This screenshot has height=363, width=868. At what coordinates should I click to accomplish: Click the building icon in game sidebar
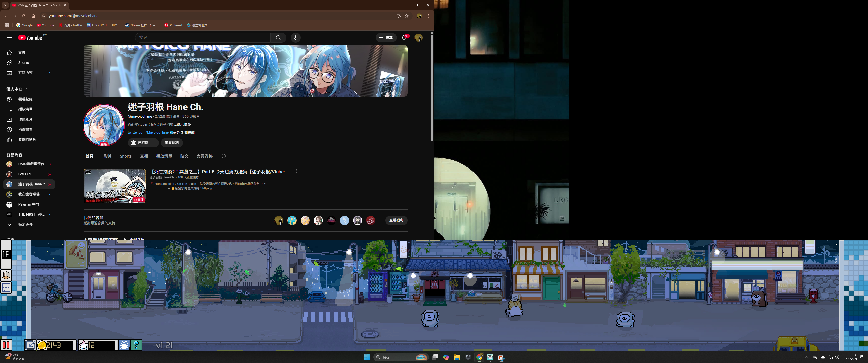pyautogui.click(x=6, y=288)
